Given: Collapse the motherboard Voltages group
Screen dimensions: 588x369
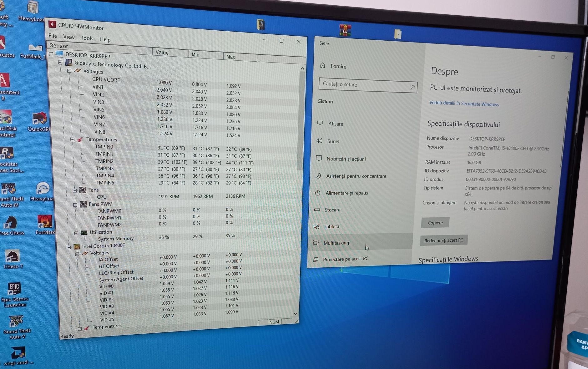Looking at the screenshot, I should pos(69,71).
